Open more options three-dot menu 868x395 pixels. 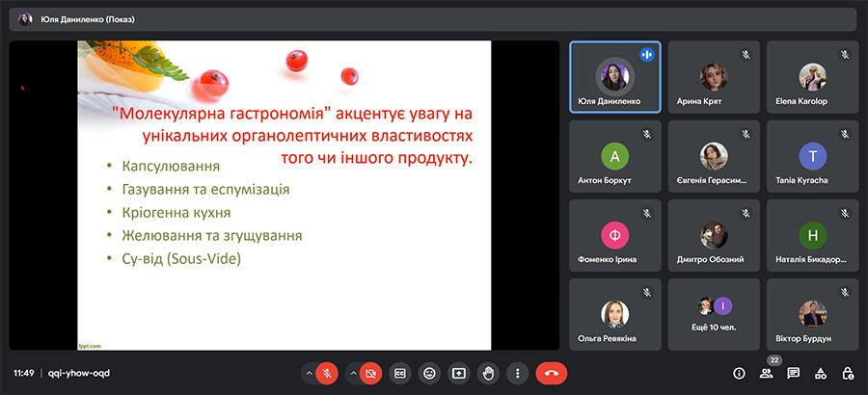click(x=517, y=374)
